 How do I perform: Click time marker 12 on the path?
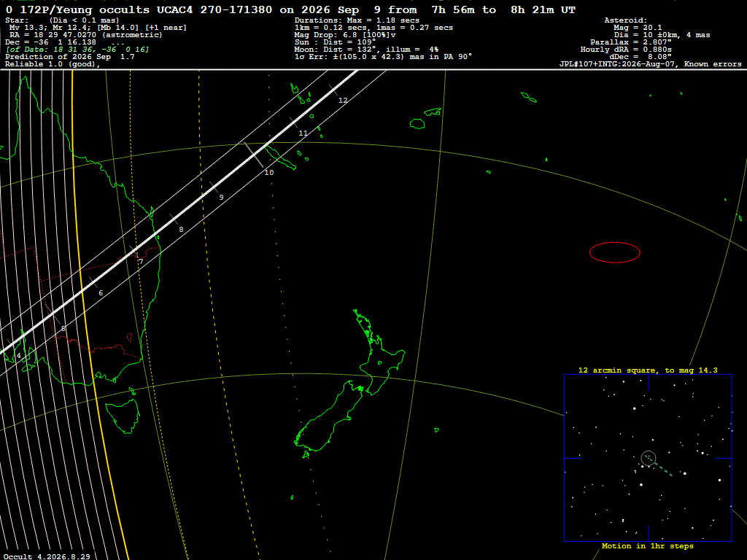click(x=343, y=101)
